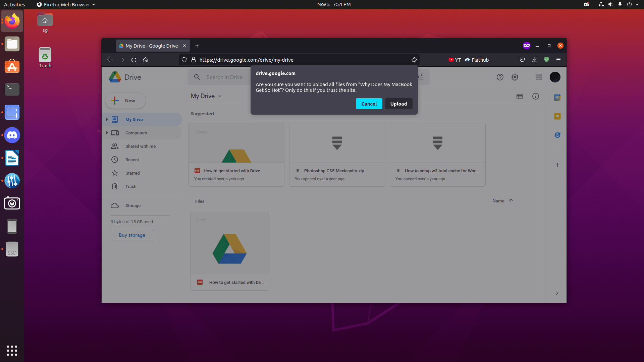Open the Drive help menu
Screen dimensions: 644x362
500,77
